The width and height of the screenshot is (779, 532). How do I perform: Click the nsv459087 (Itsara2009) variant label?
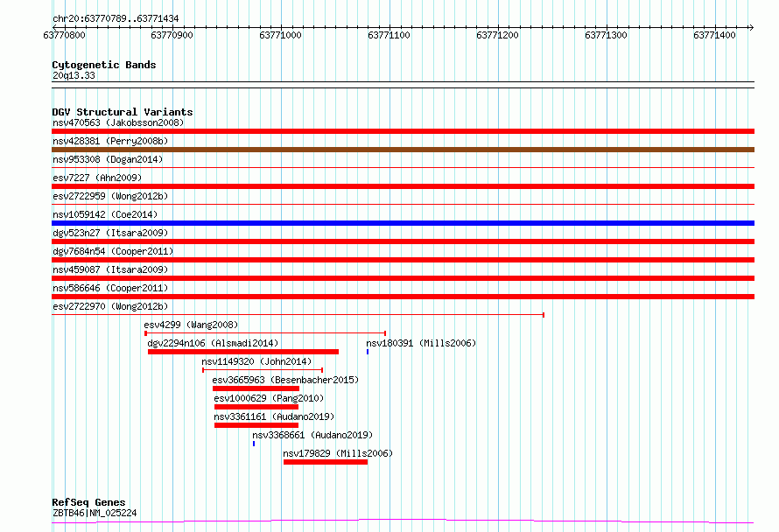tap(110, 269)
